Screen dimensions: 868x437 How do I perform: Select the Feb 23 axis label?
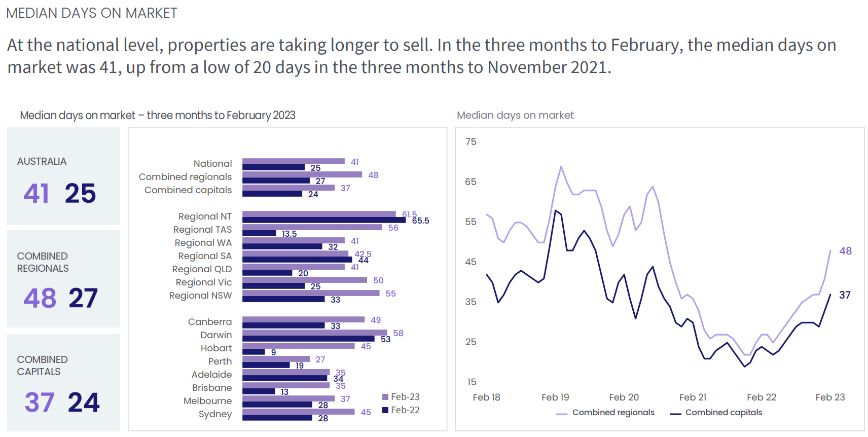tap(829, 397)
